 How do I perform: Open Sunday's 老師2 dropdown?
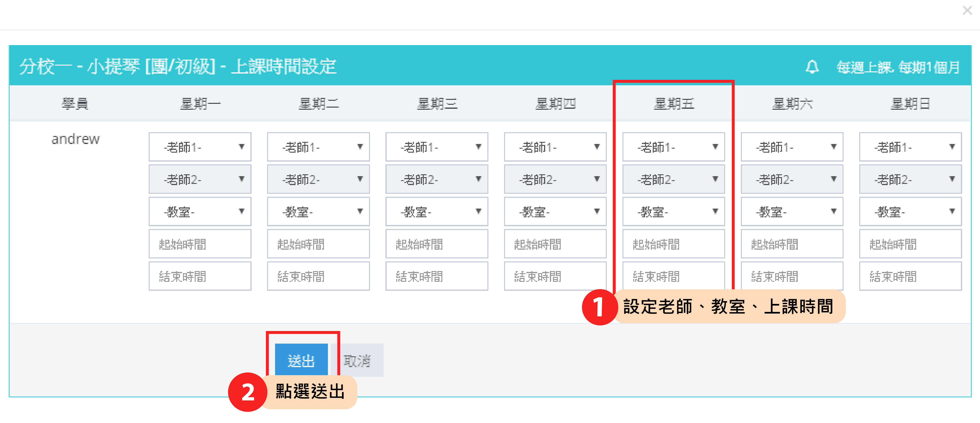(x=910, y=179)
